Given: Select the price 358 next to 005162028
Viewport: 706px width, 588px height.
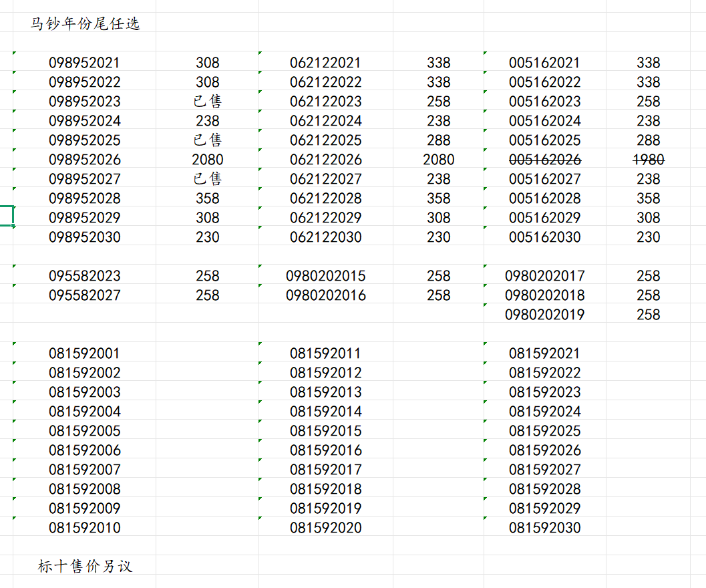Looking at the screenshot, I should [648, 198].
